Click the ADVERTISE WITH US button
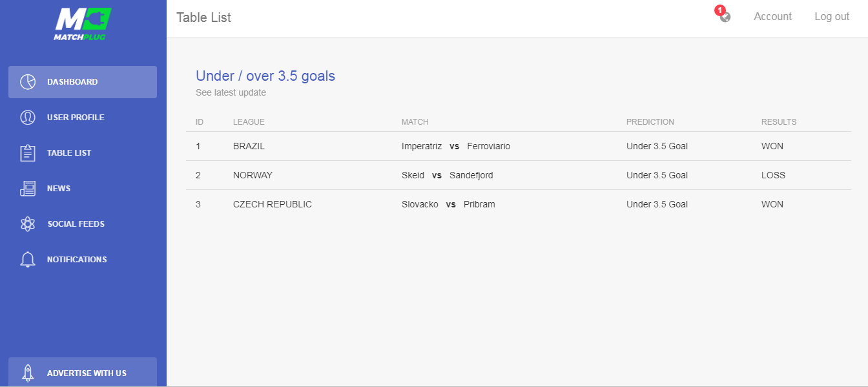The width and height of the screenshot is (868, 387). (83, 372)
